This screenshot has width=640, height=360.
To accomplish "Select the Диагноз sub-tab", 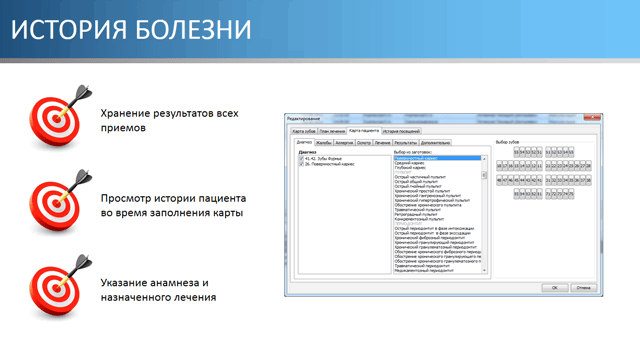I will (x=304, y=142).
